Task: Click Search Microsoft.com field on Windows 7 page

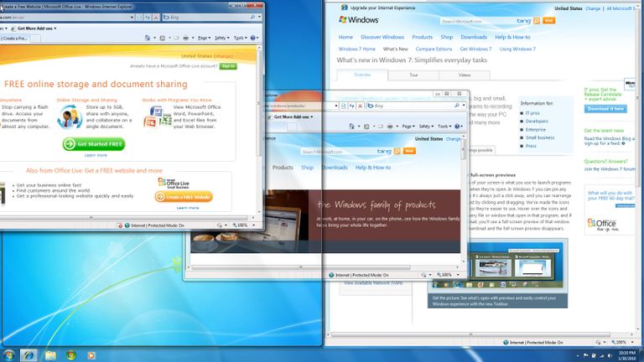Action: (x=476, y=21)
